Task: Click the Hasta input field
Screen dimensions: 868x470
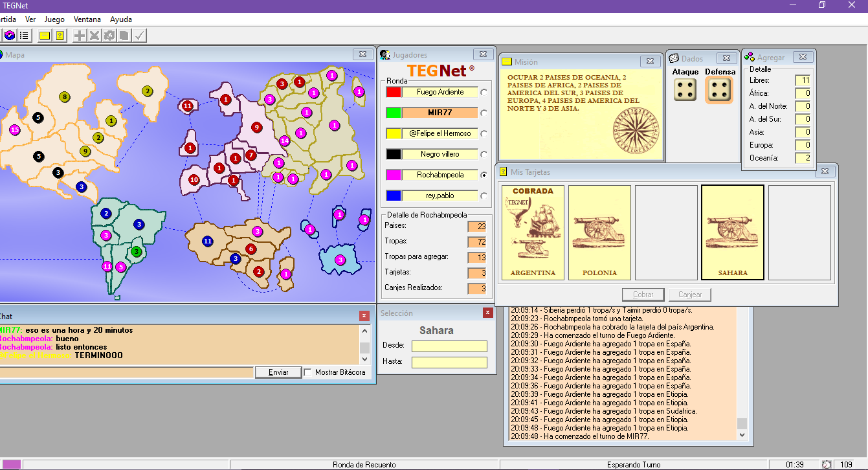Action: tap(449, 363)
